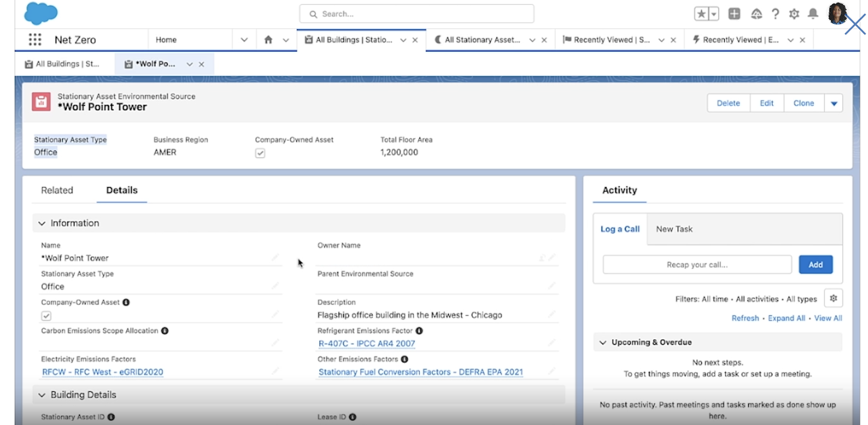
Task: Open the All Stationary Asset tab chevron
Action: 532,40
